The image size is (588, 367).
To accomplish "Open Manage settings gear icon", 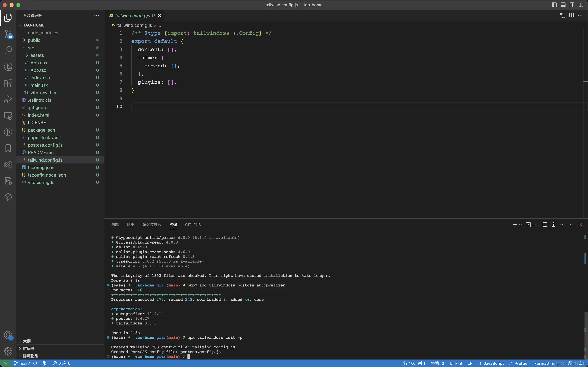I will pos(8,351).
